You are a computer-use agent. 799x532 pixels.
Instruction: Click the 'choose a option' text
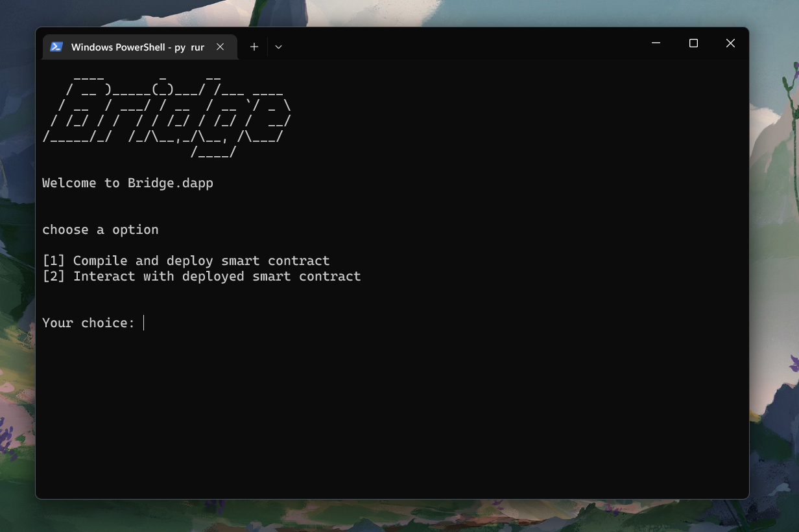tap(101, 230)
